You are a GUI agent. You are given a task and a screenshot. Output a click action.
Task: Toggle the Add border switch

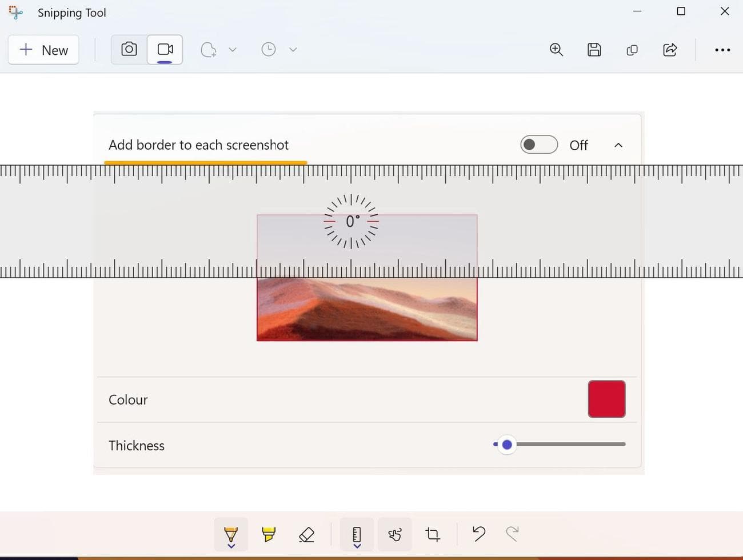(x=538, y=145)
